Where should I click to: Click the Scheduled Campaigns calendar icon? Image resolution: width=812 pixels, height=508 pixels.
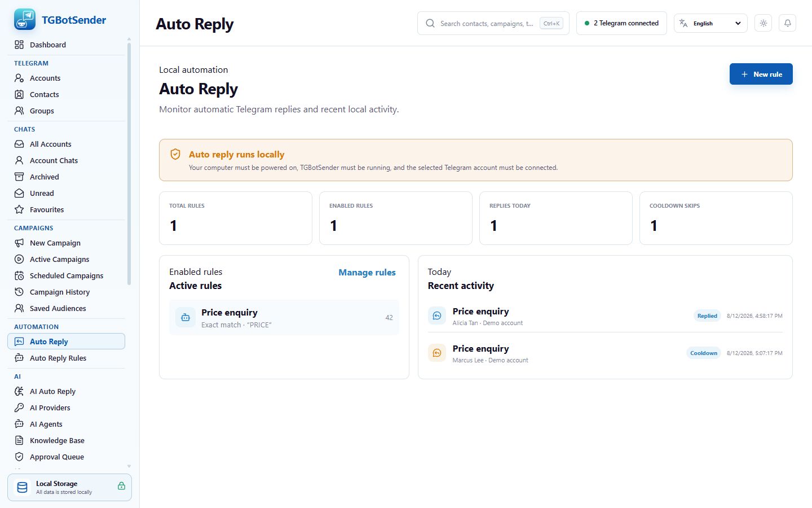click(x=19, y=275)
